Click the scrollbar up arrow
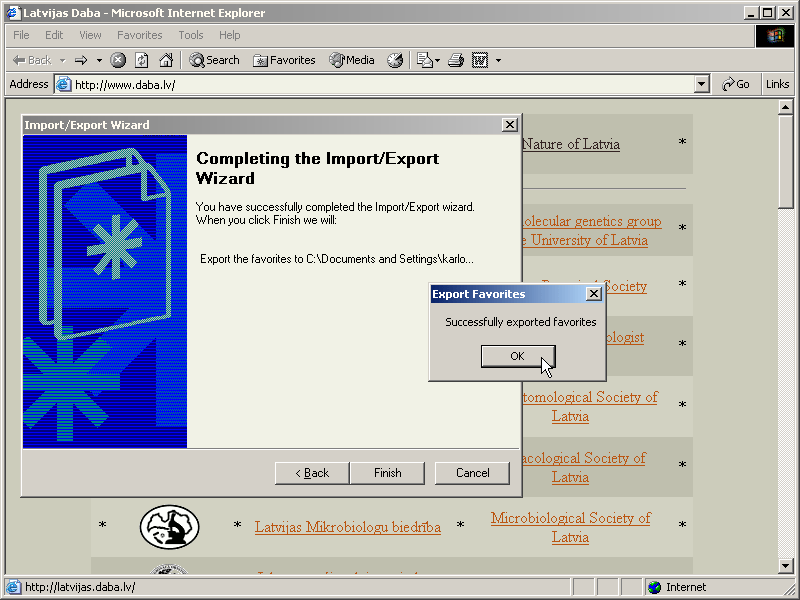800x600 pixels. [x=785, y=107]
